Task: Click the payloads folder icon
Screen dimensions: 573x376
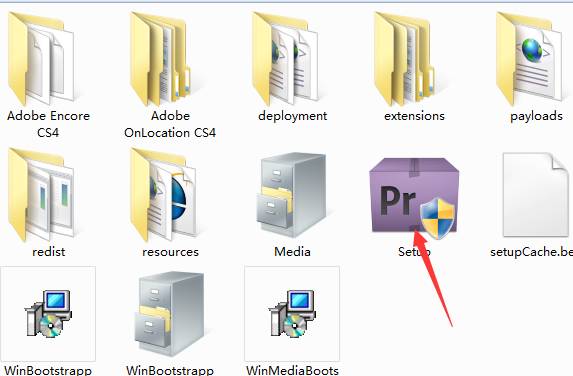Action: click(529, 58)
